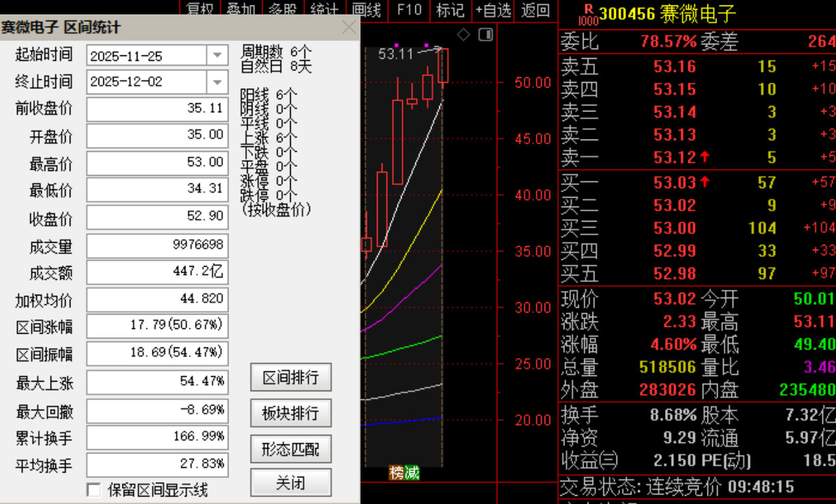The width and height of the screenshot is (836, 504).
Task: Add stock with +自选 button
Action: click(493, 10)
